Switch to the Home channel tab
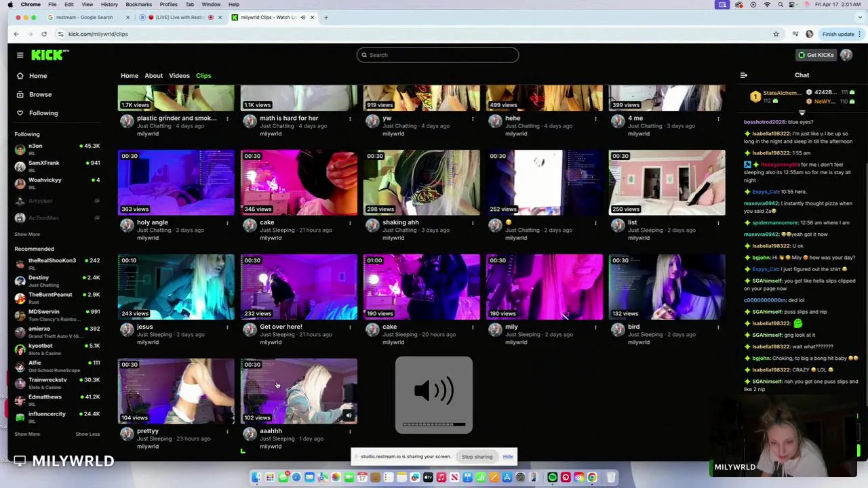 tap(130, 76)
